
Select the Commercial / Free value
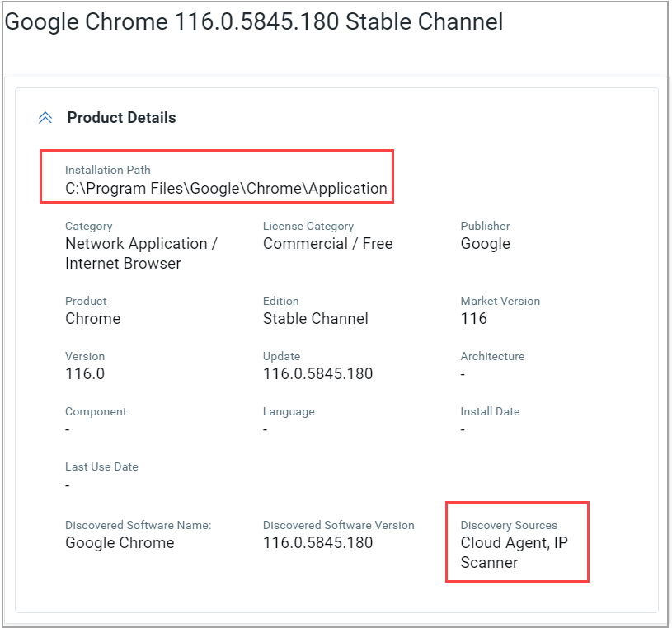(x=327, y=244)
